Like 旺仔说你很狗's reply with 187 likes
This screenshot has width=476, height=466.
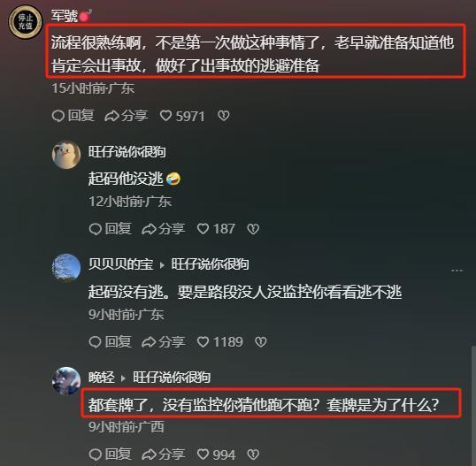coord(216,229)
